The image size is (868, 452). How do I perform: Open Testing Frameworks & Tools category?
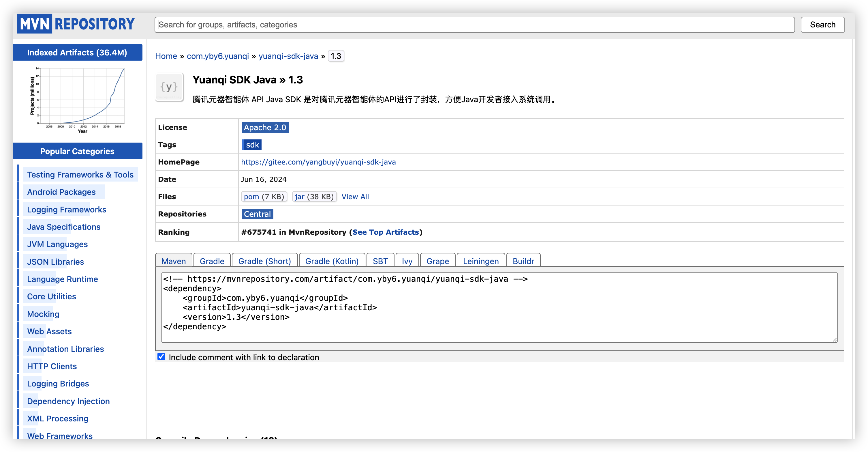click(80, 174)
